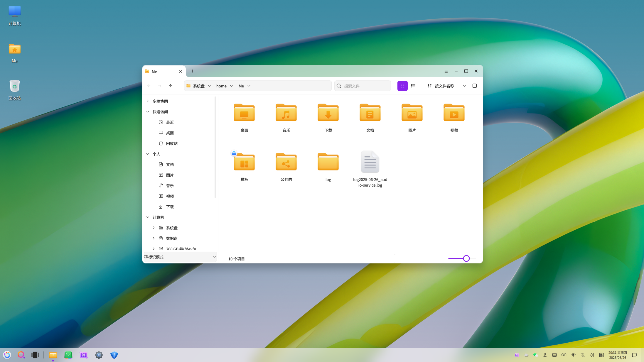644x362 pixels.
Task: Click the 搜索文件 search field
Action: tap(363, 86)
